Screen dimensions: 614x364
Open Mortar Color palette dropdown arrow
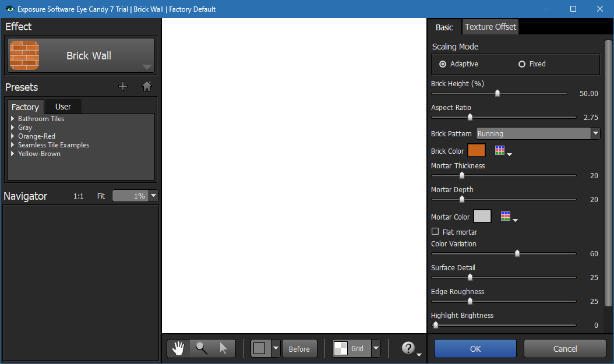(x=516, y=220)
